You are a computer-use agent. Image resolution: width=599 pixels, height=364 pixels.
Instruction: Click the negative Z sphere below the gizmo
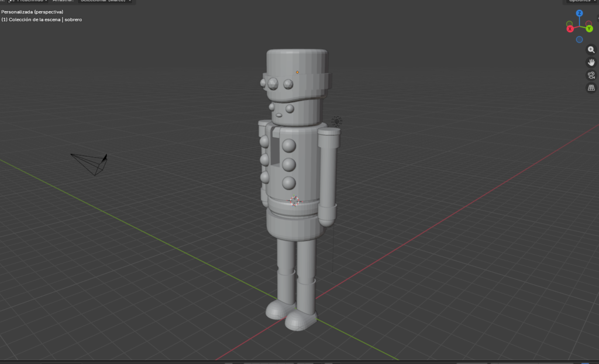point(579,39)
